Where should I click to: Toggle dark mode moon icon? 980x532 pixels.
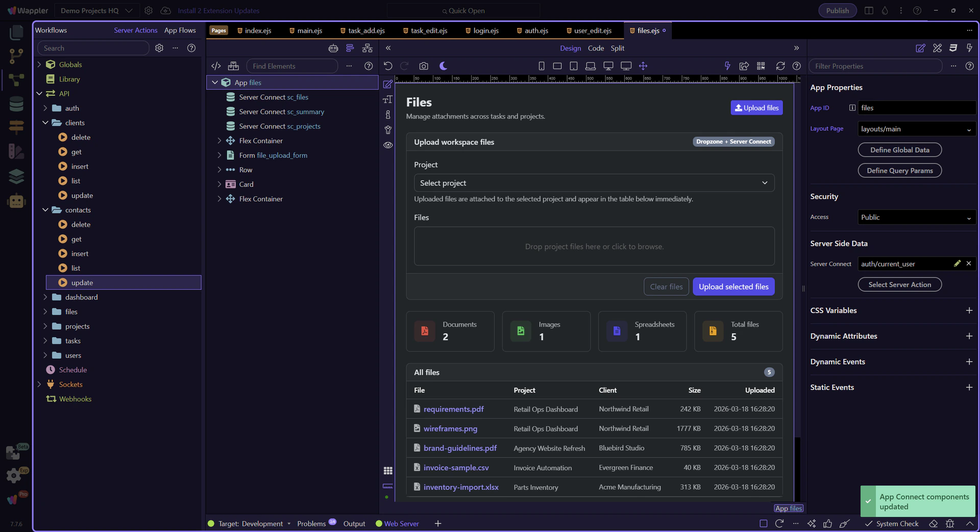[x=443, y=66]
